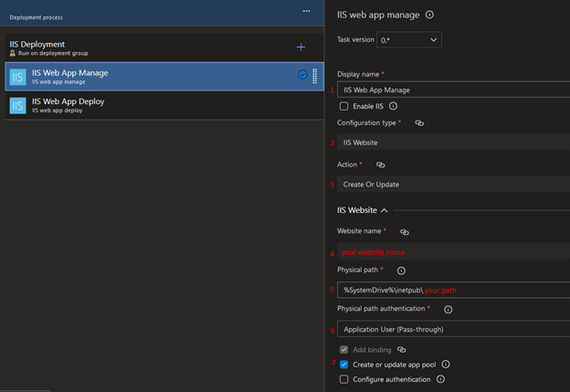The width and height of the screenshot is (570, 392).
Task: Collapse the IIS Website section
Action: point(385,210)
